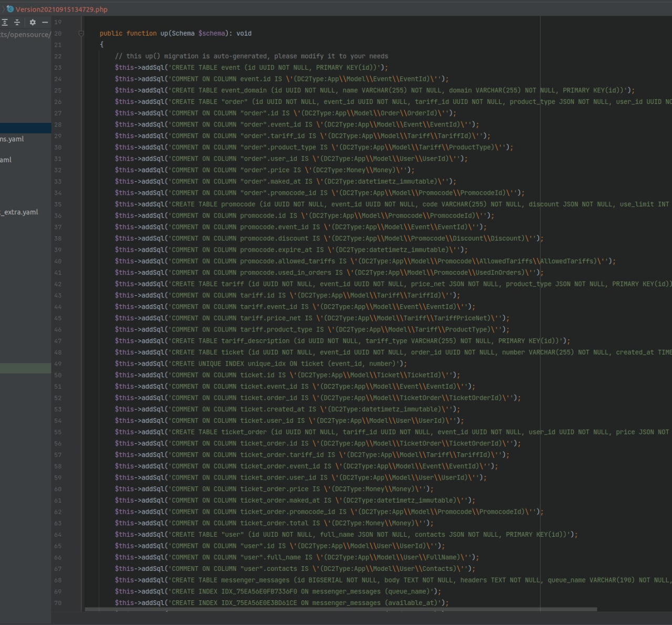Click the Expand All icon in project panel
Screen dimensions: 672x625
5,22
